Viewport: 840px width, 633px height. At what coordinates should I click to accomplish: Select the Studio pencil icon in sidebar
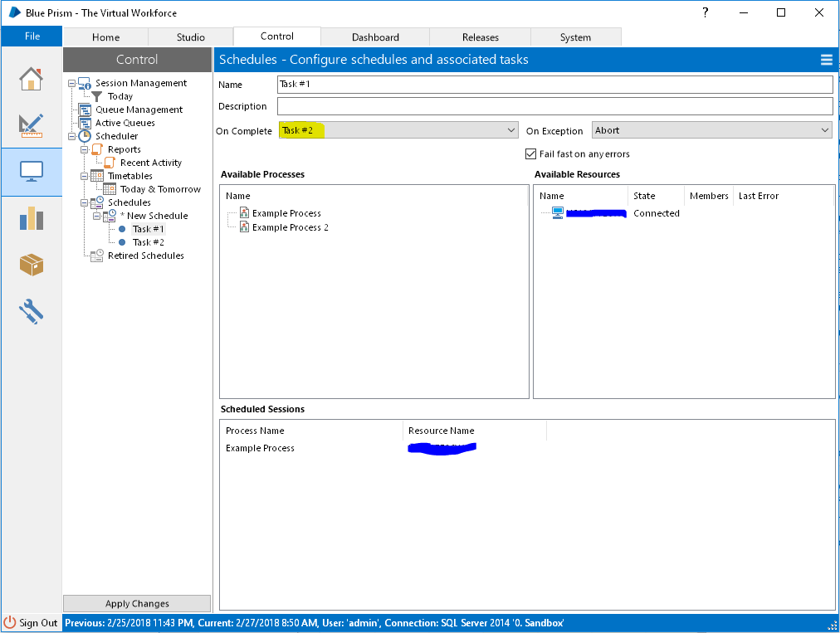(x=31, y=125)
